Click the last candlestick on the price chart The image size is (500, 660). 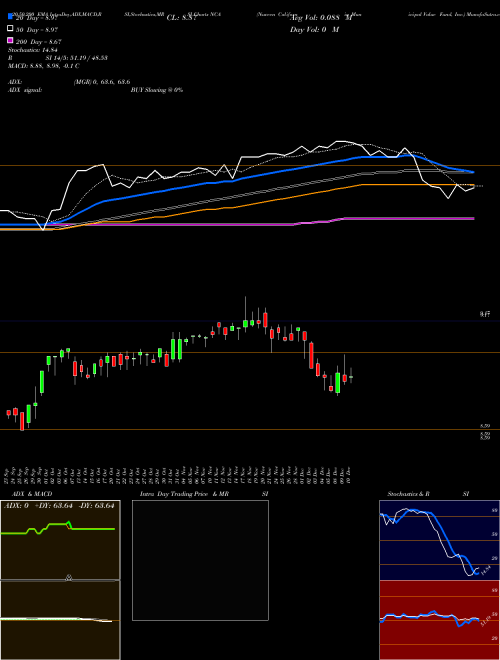[x=351, y=375]
